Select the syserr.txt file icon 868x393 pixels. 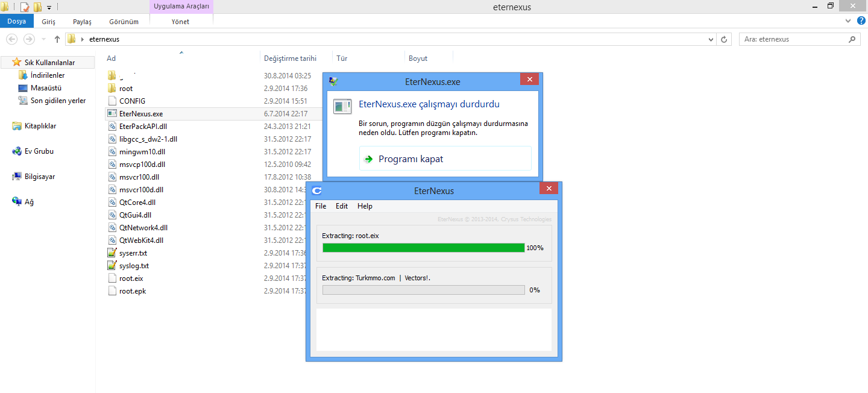click(x=112, y=253)
